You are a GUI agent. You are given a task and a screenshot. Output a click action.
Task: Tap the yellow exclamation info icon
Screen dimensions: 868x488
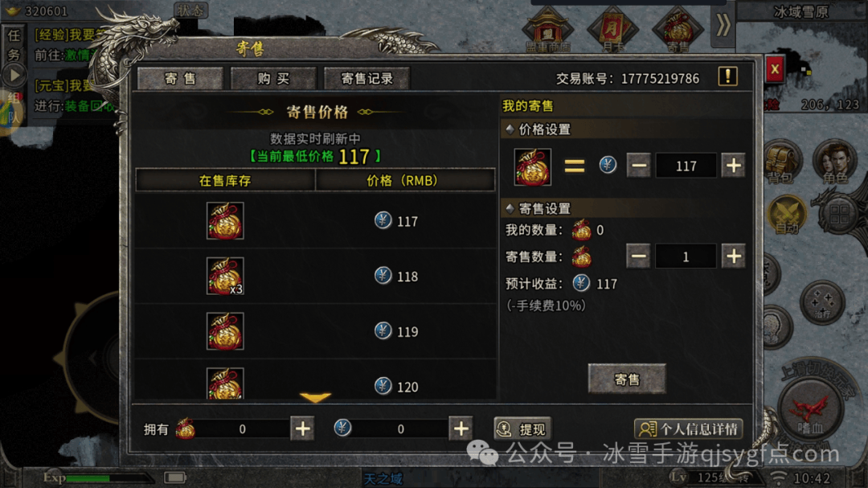coord(727,76)
